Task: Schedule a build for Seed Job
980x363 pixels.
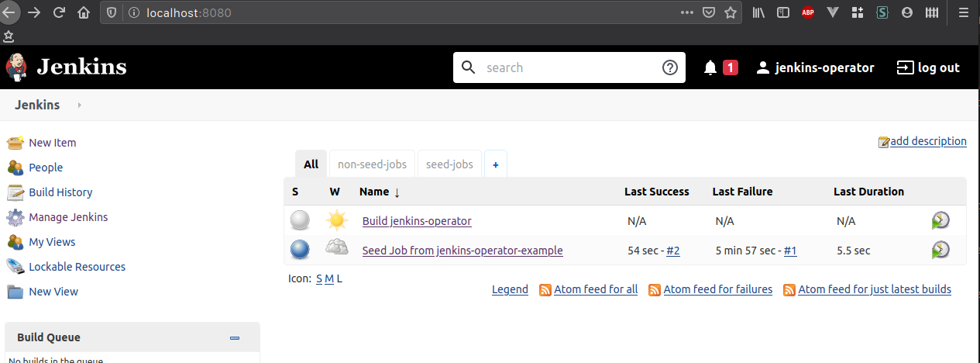Action: point(940,250)
